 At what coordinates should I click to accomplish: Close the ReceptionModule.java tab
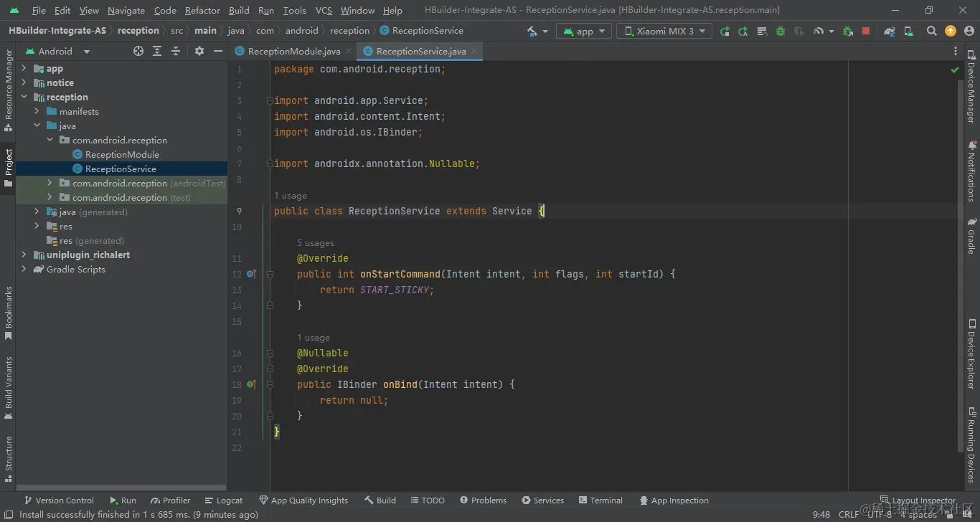pos(349,51)
